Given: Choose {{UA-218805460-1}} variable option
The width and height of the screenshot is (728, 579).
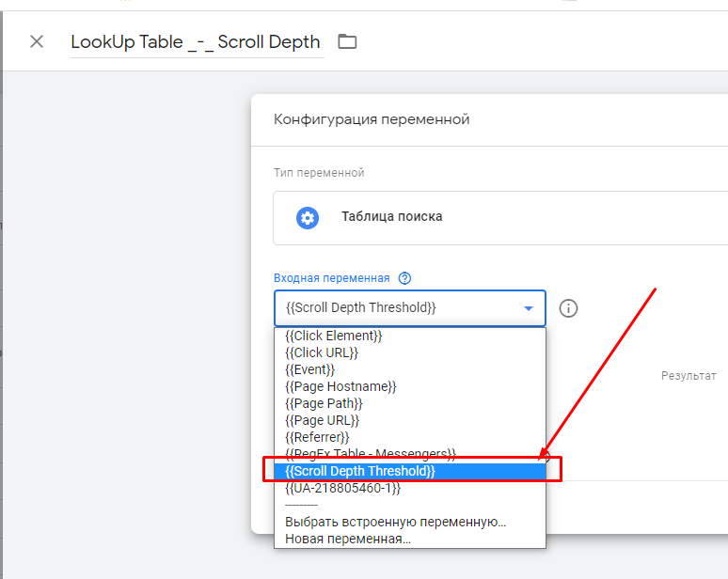Looking at the screenshot, I should [x=342, y=488].
